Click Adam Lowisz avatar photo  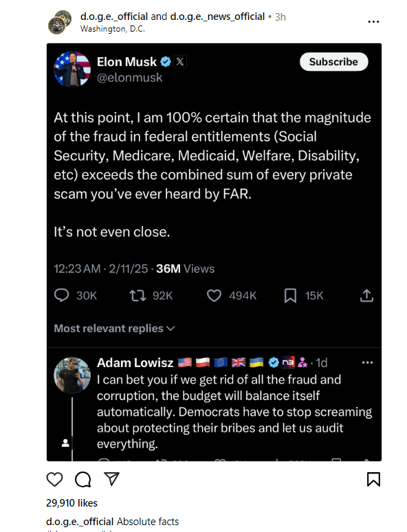(x=72, y=375)
